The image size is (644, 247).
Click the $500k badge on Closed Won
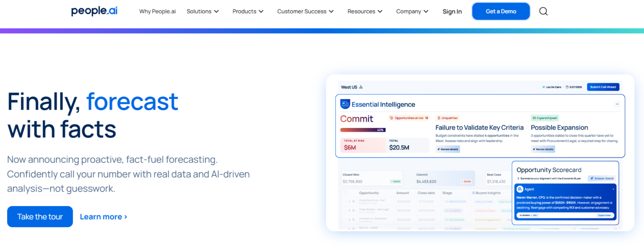click(395, 182)
